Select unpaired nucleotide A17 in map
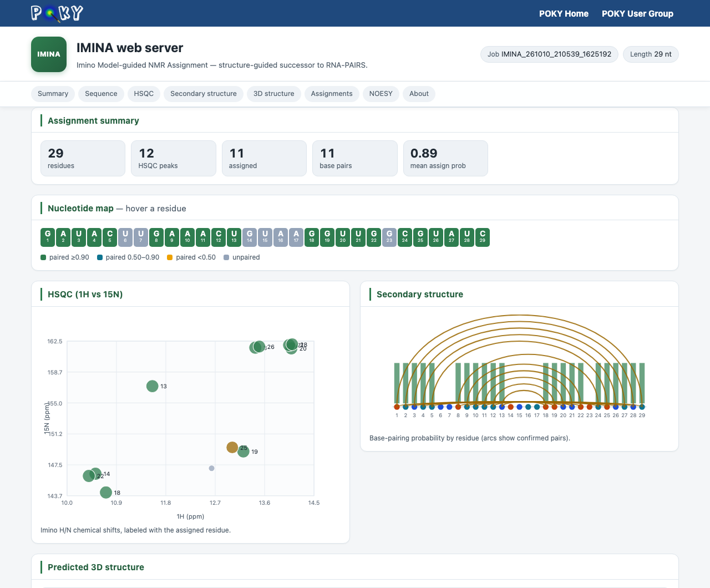The image size is (710, 588). pos(296,237)
